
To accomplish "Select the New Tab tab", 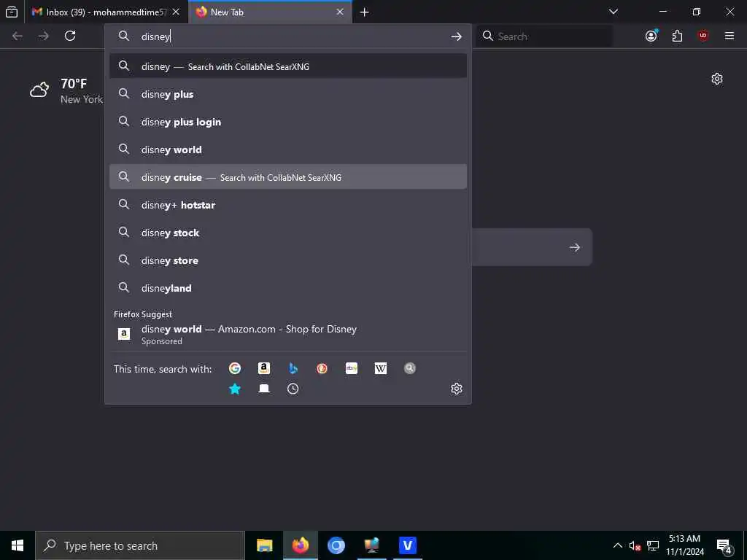I will click(271, 12).
